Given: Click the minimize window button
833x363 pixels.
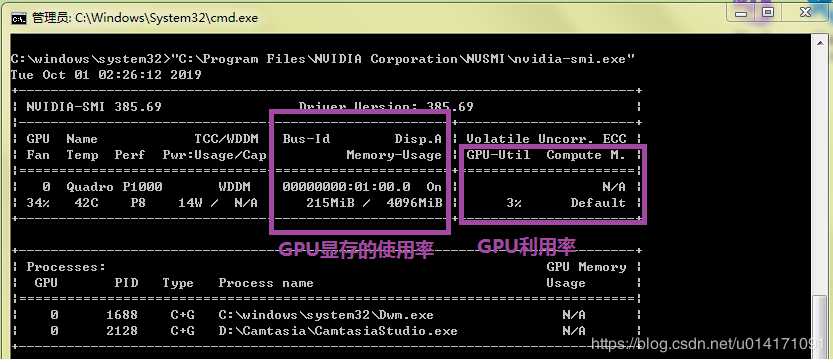Looking at the screenshot, I should point(742,12).
